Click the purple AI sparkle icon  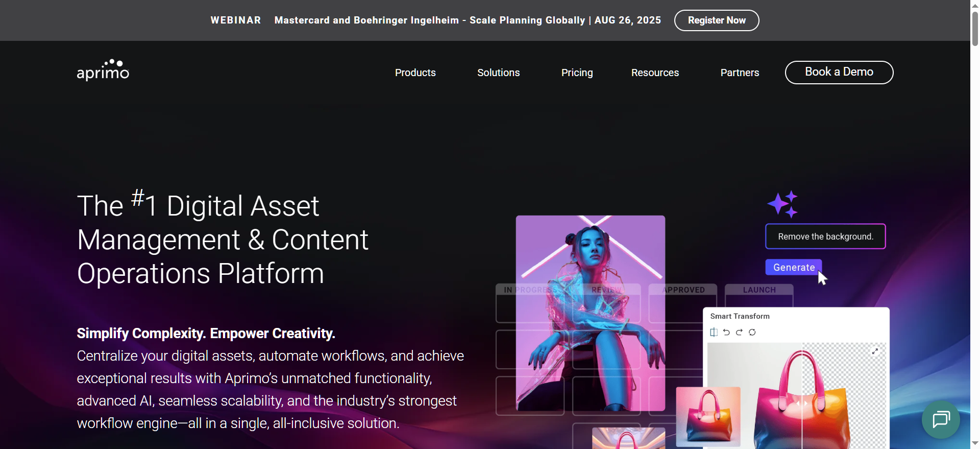tap(782, 204)
